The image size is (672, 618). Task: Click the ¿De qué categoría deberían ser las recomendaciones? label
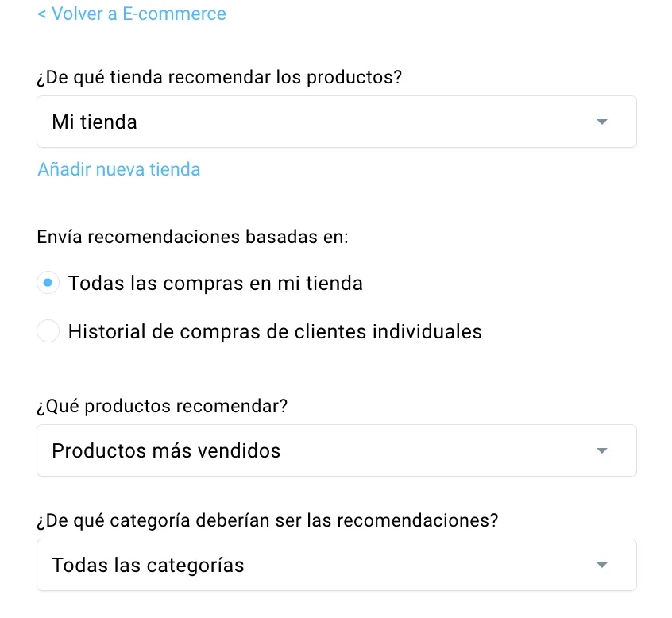pos(268,521)
